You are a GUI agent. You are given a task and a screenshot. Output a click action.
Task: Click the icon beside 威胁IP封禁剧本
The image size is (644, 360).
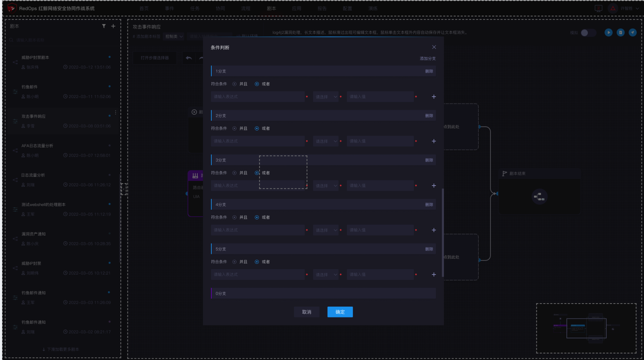pyautogui.click(x=15, y=62)
